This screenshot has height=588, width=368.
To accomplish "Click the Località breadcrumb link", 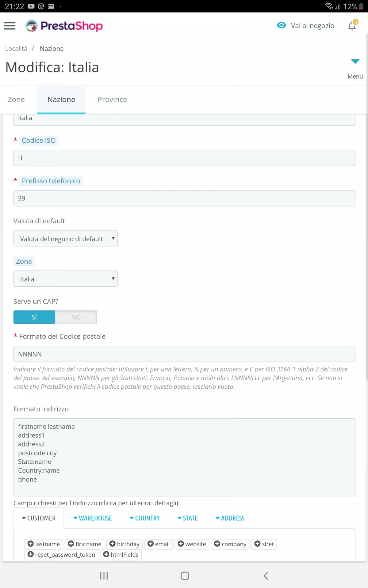I will tap(16, 49).
